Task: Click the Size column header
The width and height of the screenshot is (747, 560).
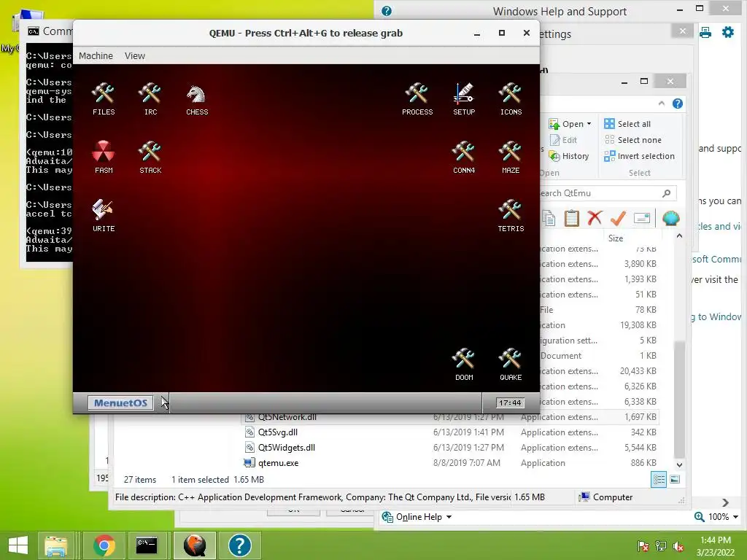Action: [616, 238]
